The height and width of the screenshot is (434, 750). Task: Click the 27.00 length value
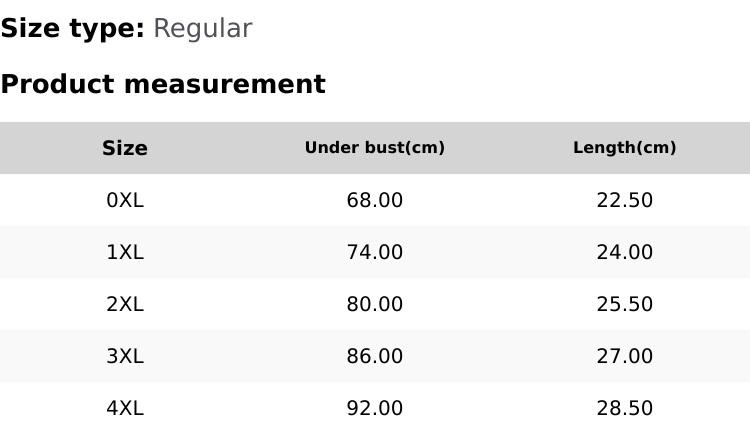tap(625, 356)
